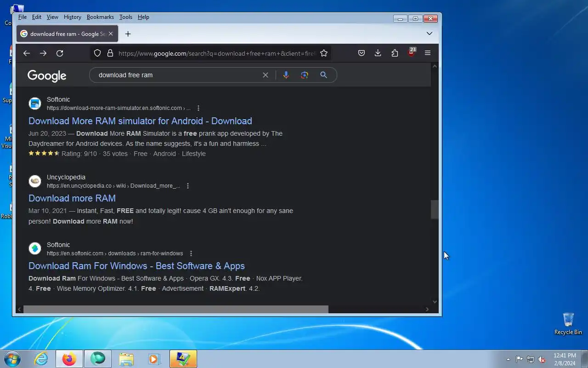
Task: Open the Help menu
Action: tap(143, 17)
